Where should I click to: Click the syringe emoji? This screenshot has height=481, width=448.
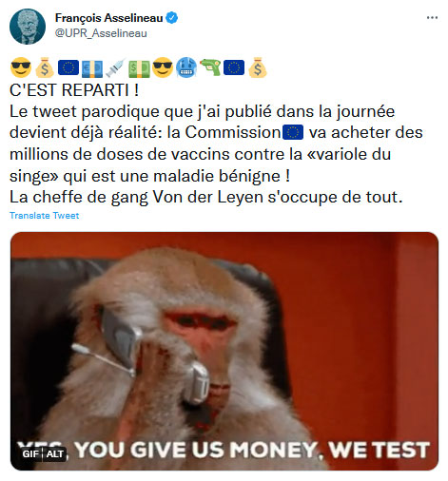pyautogui.click(x=115, y=68)
